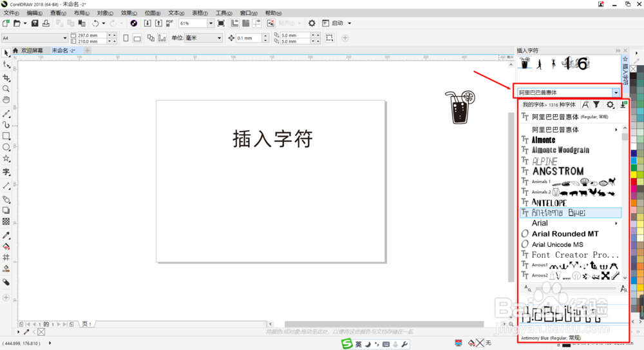This screenshot has width=644, height=350.
Task: Select the Shape edit tool
Action: [6, 64]
